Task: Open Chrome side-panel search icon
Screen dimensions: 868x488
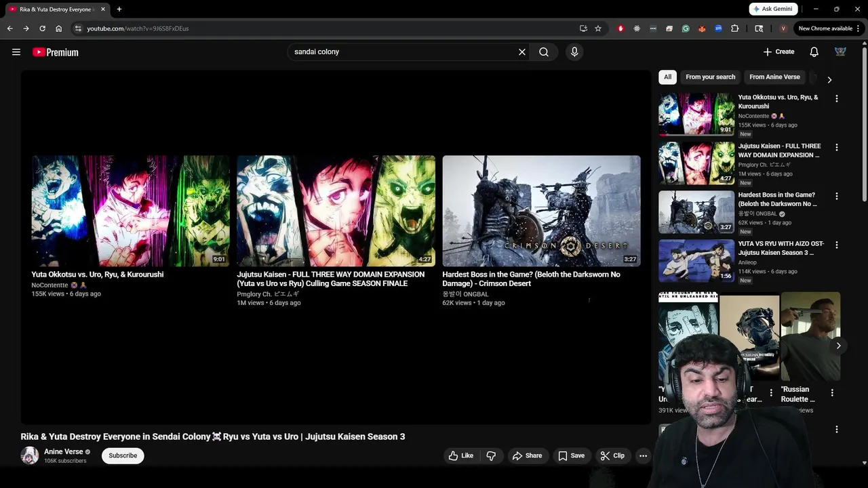Action: click(x=759, y=28)
